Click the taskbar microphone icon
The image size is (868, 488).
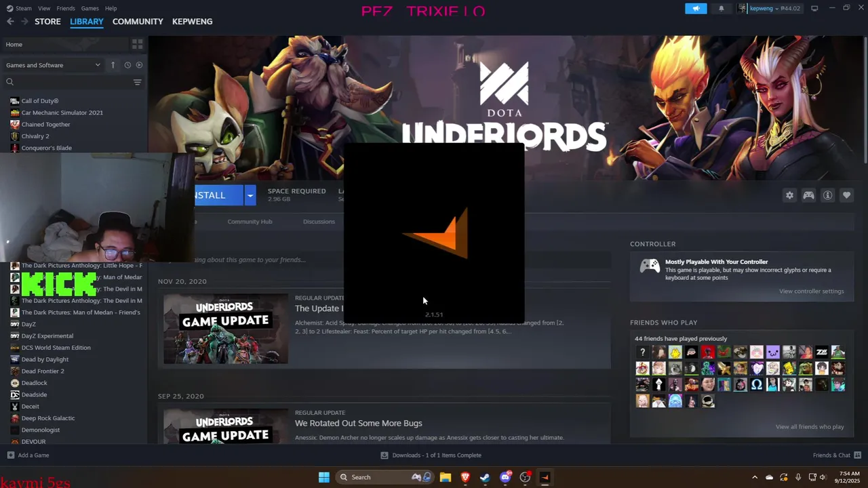pyautogui.click(x=798, y=477)
